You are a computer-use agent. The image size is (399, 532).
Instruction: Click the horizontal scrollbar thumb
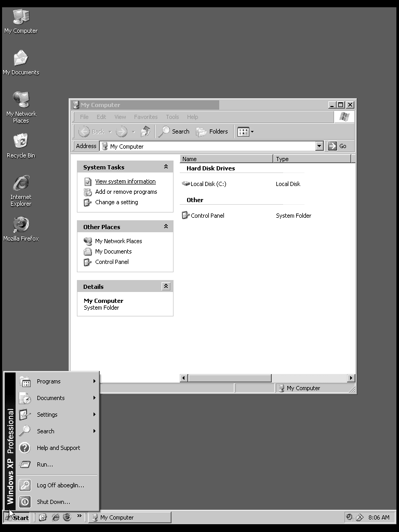(230, 378)
